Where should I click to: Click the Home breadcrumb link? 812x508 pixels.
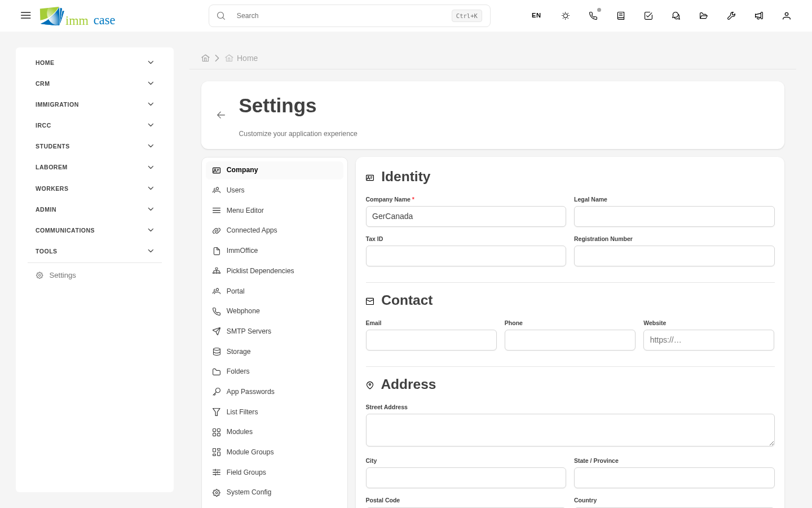pos(242,58)
